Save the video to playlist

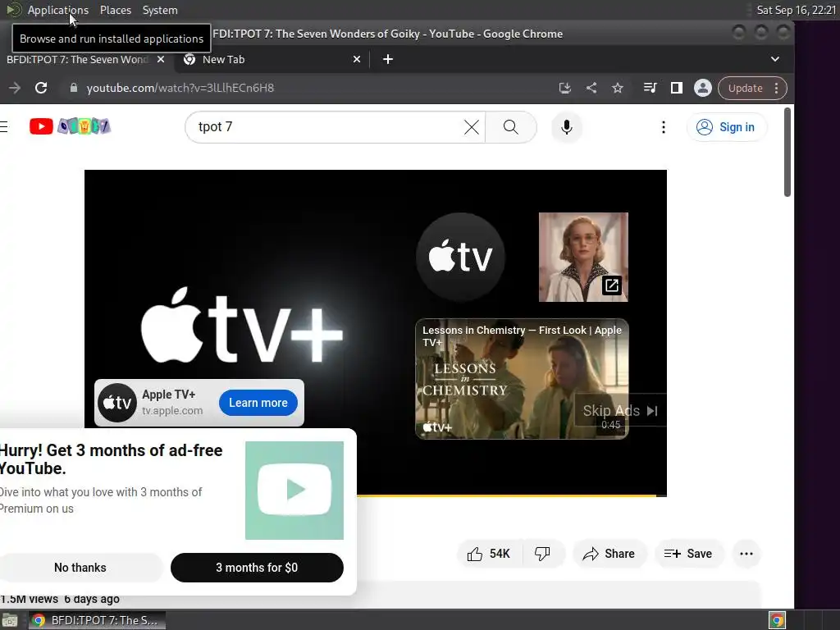coord(689,554)
